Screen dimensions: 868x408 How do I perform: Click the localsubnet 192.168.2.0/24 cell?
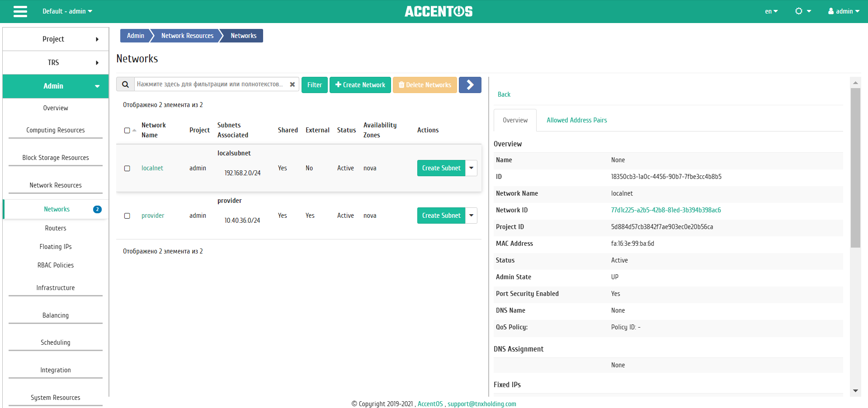click(242, 173)
